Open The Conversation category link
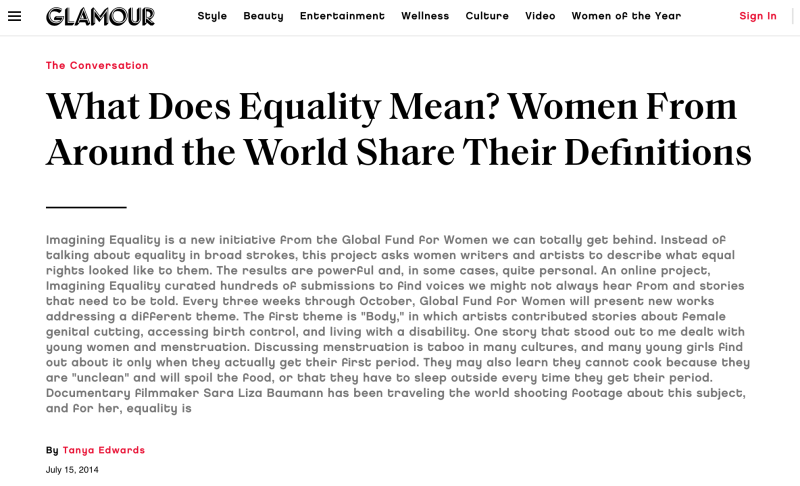 [97, 65]
